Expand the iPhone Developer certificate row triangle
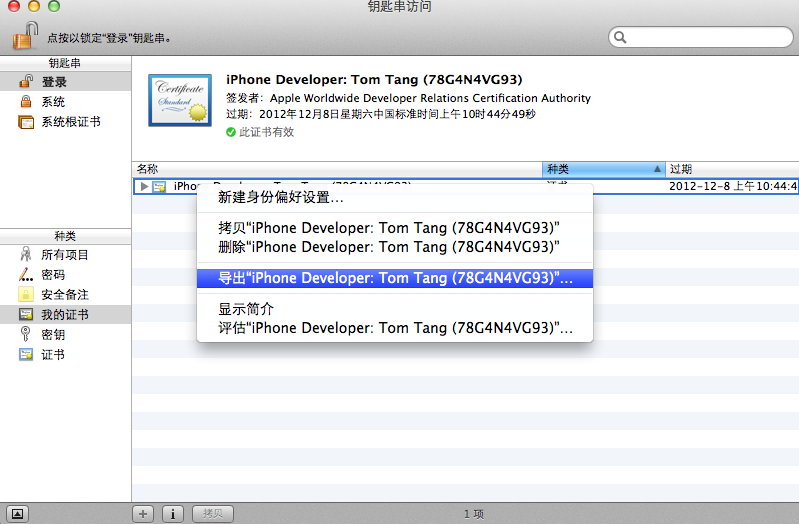This screenshot has height=524, width=799. click(144, 187)
